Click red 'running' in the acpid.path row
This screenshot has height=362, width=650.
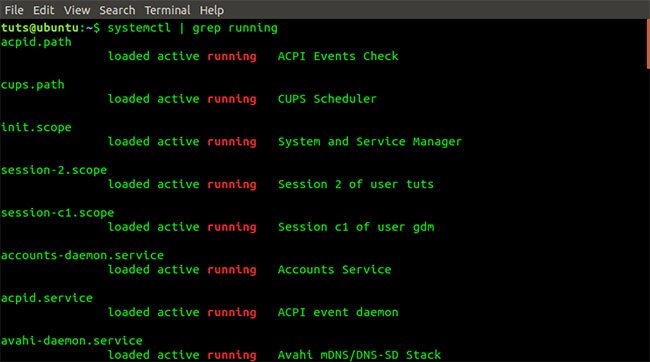point(232,57)
